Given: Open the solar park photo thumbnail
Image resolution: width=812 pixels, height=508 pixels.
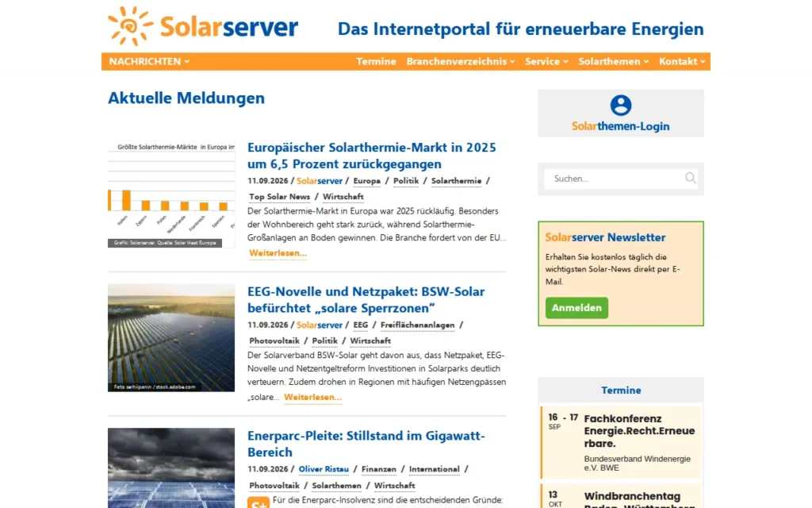Looking at the screenshot, I should click(x=171, y=337).
